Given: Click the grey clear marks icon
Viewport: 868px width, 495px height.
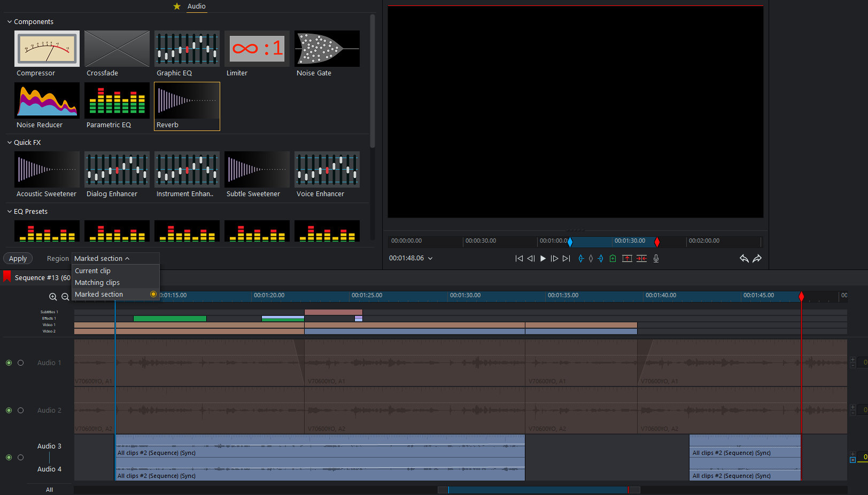Looking at the screenshot, I should coord(591,259).
